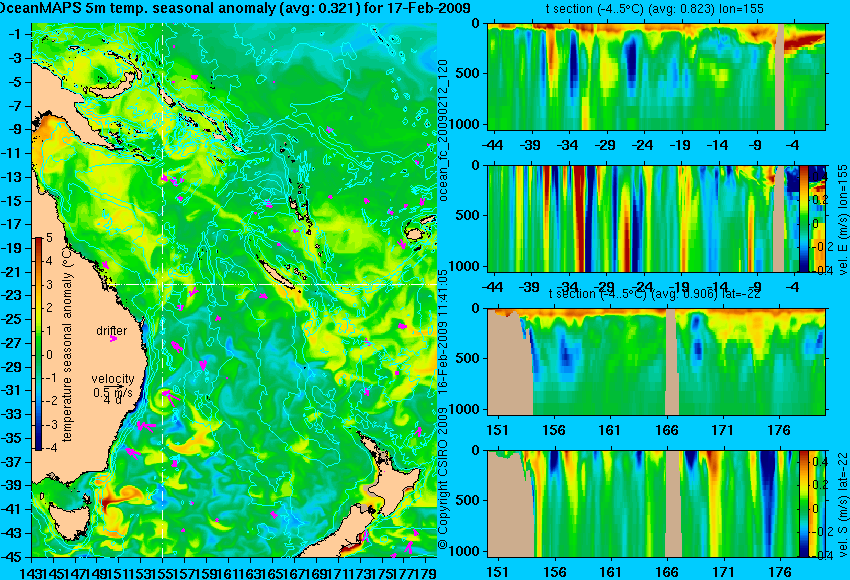This screenshot has height=580, width=850.
Task: Click the '-33' latitude tick on main map
Action: click(14, 414)
